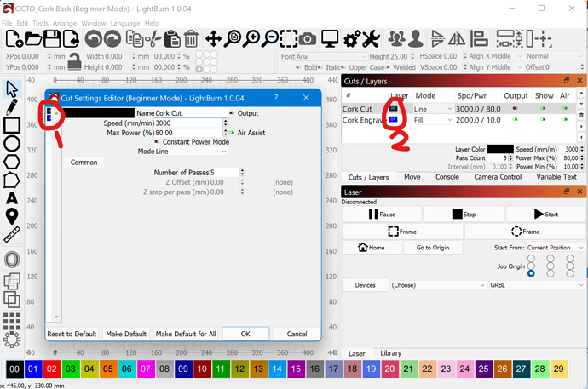This screenshot has height=389, width=588.
Task: Save project with the floppy disk icon
Action: pyautogui.click(x=52, y=38)
